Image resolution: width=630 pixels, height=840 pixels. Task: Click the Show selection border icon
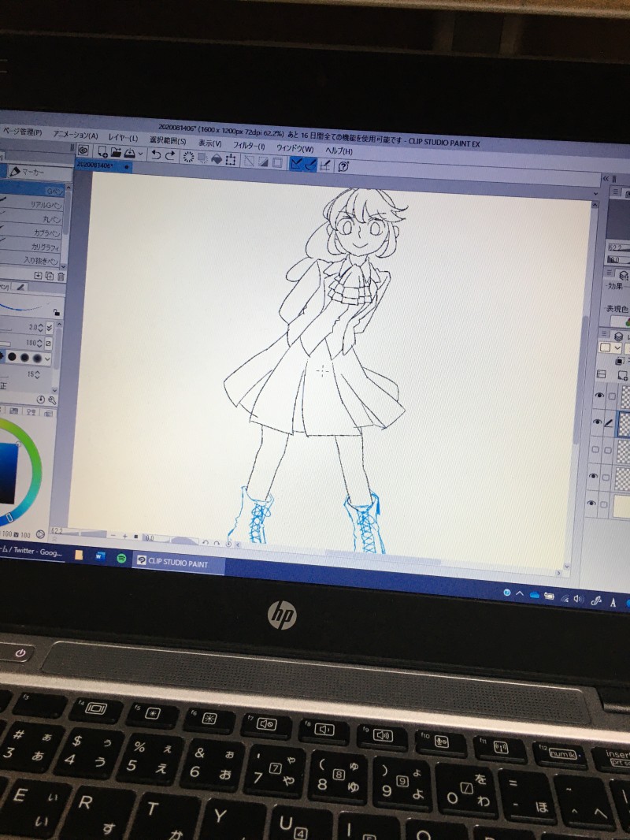coord(276,162)
